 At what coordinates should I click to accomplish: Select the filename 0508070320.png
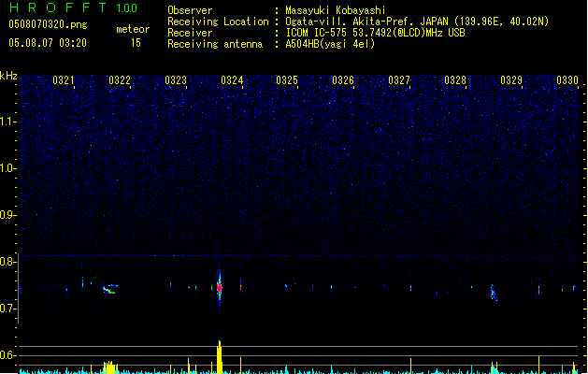pyautogui.click(x=48, y=24)
